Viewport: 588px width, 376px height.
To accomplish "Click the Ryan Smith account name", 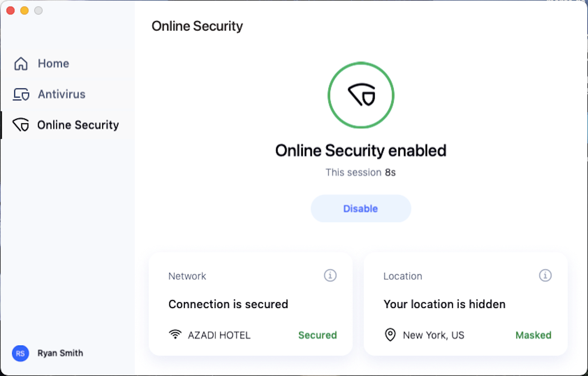I will (x=60, y=353).
